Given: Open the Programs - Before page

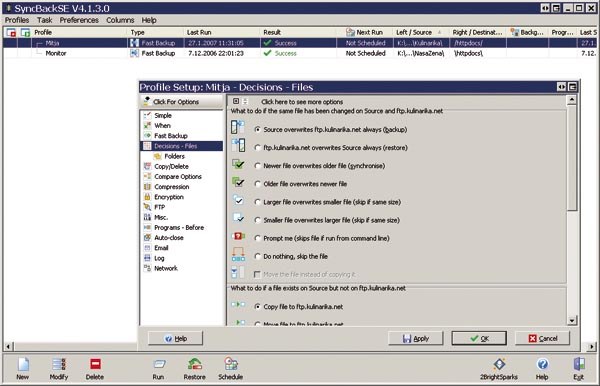Looking at the screenshot, I should coord(179,228).
